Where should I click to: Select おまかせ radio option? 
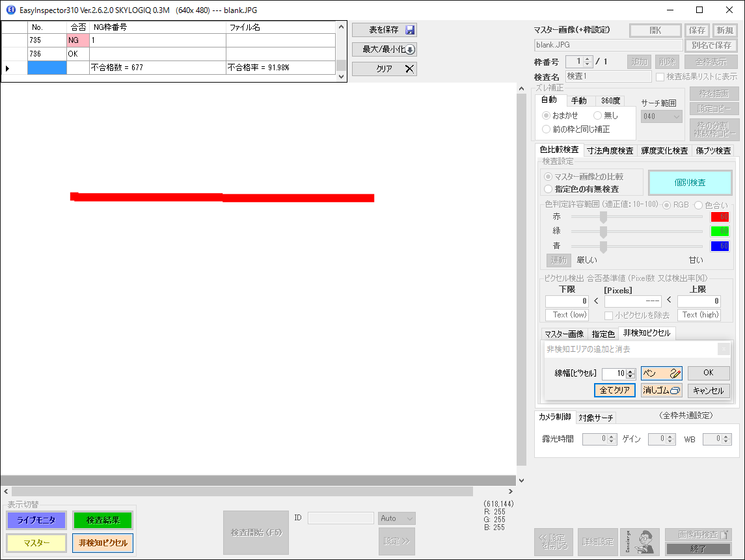click(547, 115)
